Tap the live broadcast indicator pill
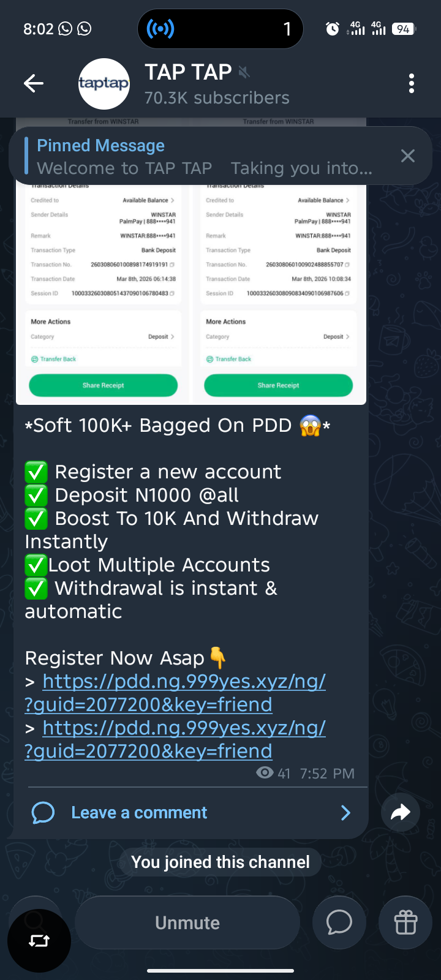This screenshot has width=441, height=980. click(x=221, y=29)
